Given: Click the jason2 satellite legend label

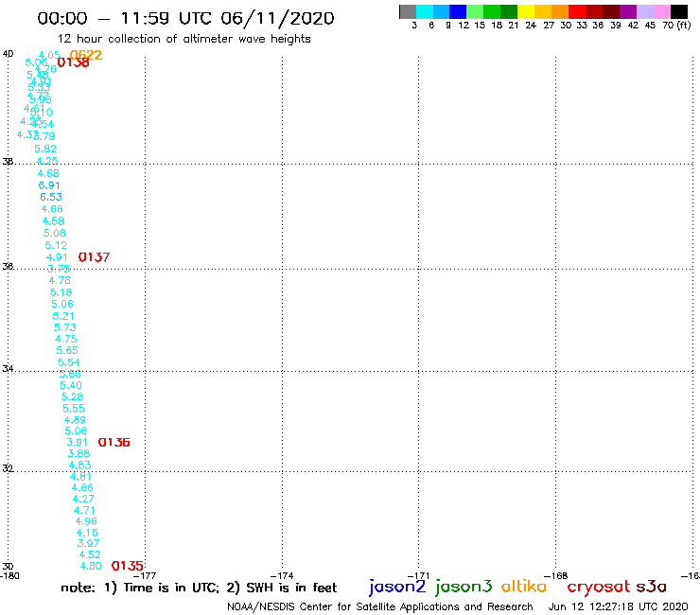Looking at the screenshot, I should pyautogui.click(x=397, y=587).
